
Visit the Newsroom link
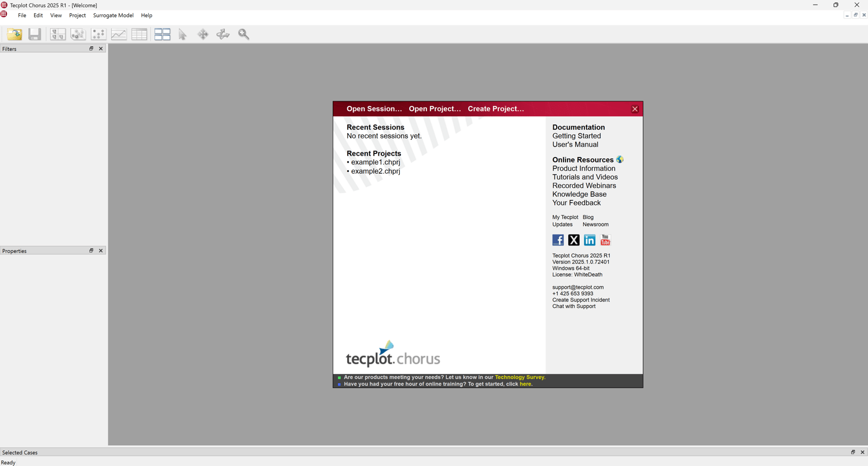(x=595, y=225)
